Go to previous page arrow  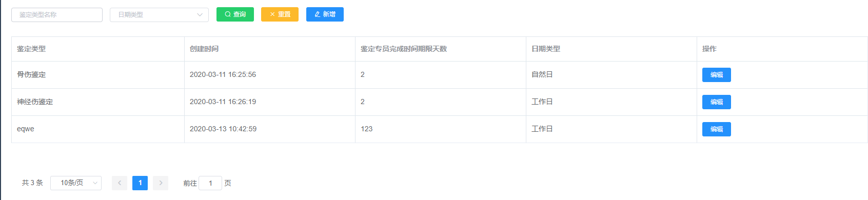point(120,183)
